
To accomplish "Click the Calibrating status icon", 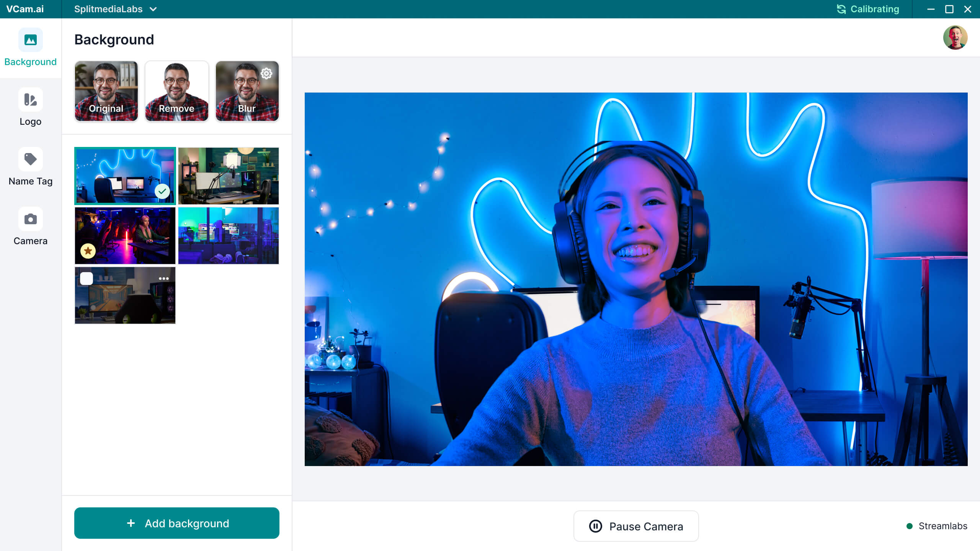I will [841, 9].
